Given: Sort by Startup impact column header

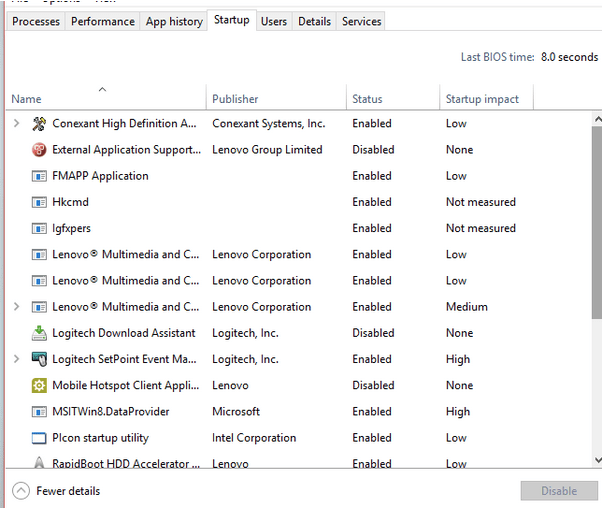Looking at the screenshot, I should [487, 98].
